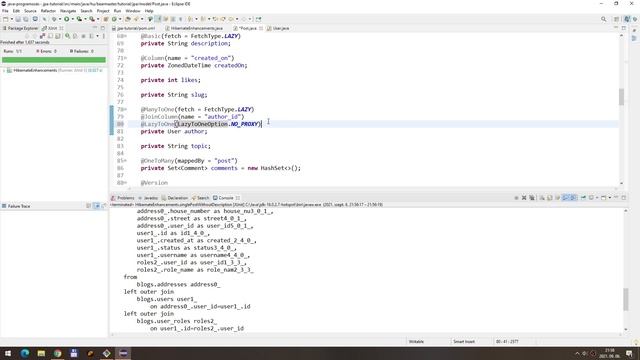Collapse the fold at line 78 annotation
This screenshot has height=360, width=640.
[125, 109]
